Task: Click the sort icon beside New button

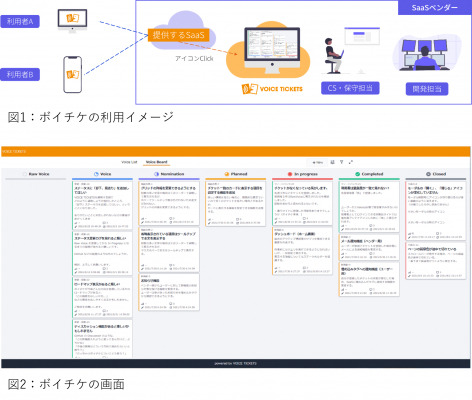Action: 332,162
